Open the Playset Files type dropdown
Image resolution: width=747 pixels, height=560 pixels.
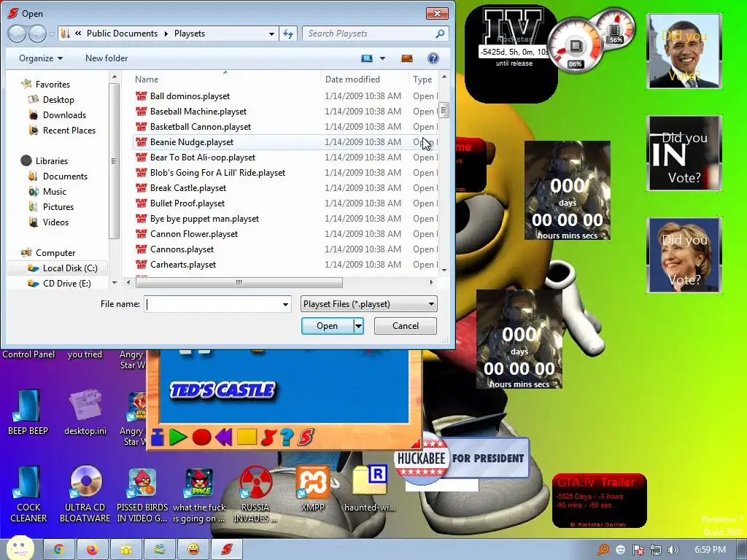coord(368,304)
